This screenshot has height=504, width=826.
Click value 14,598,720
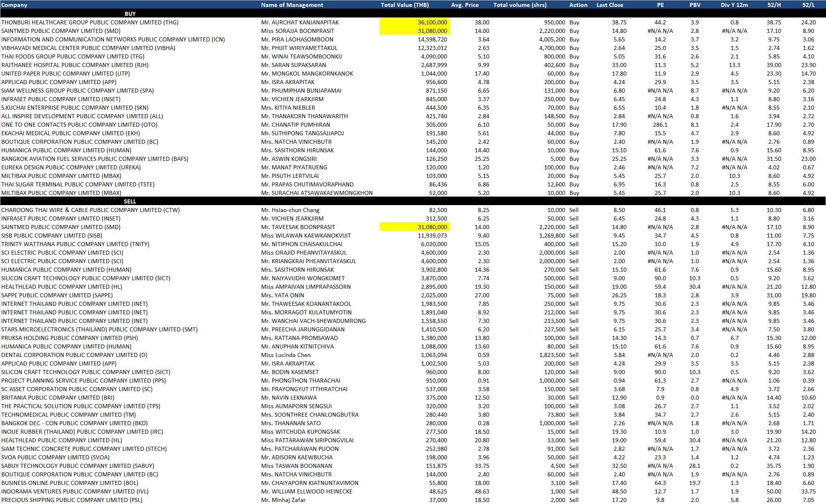pos(432,39)
